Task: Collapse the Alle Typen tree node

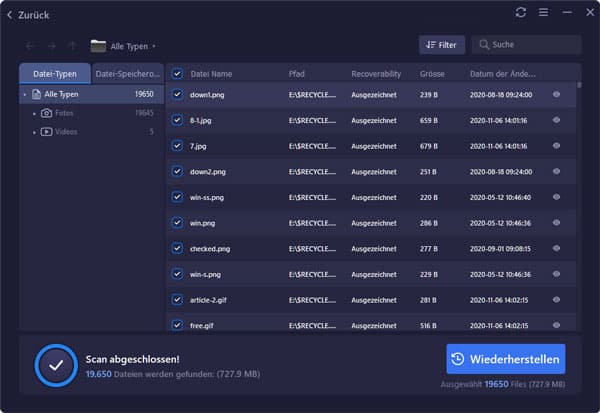Action: 25,95
